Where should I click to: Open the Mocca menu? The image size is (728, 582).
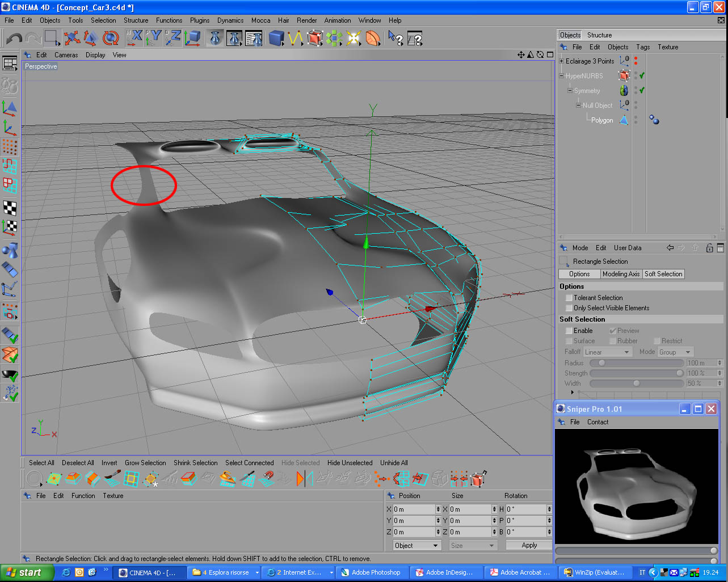[260, 20]
